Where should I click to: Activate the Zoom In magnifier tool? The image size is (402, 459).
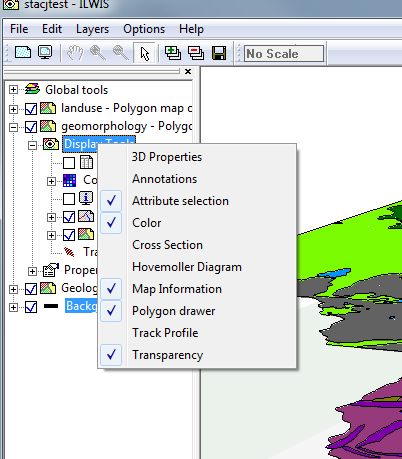[98, 53]
